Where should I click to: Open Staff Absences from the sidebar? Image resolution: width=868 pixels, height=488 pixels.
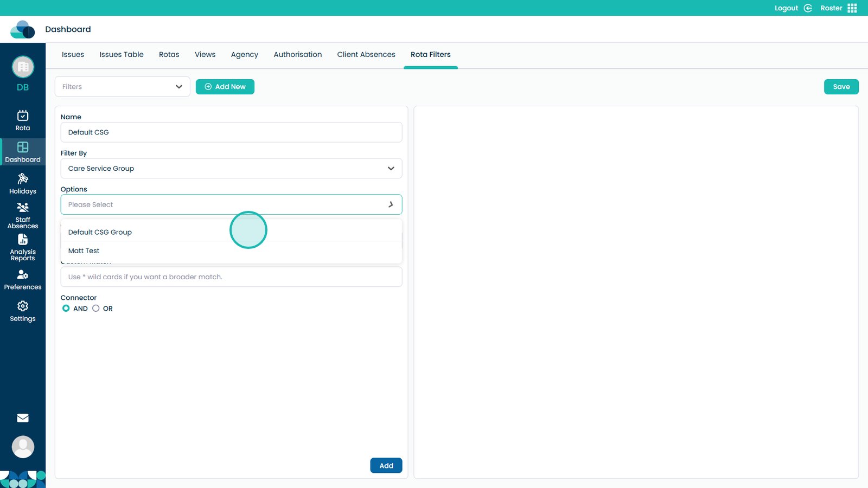pyautogui.click(x=23, y=208)
